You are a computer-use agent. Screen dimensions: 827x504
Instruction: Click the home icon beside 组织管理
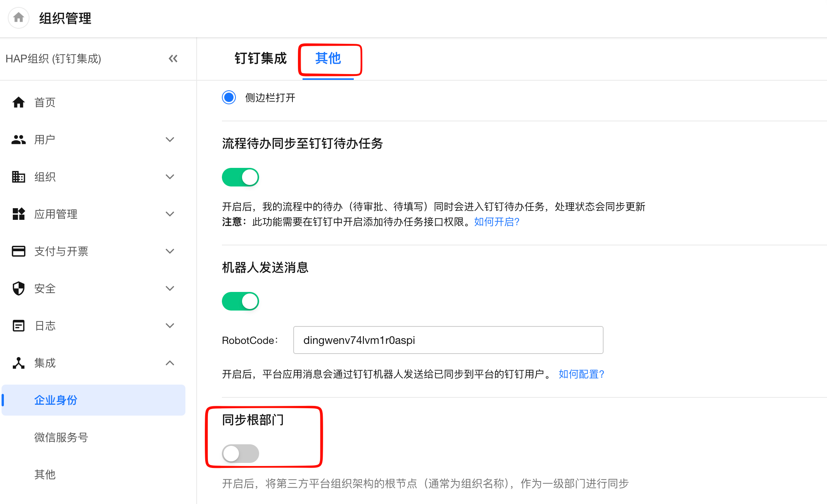[19, 18]
